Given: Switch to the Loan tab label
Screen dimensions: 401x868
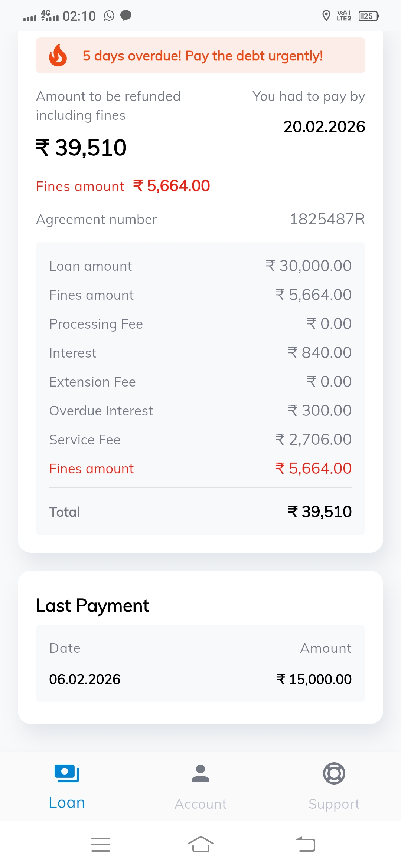Looking at the screenshot, I should 67,803.
